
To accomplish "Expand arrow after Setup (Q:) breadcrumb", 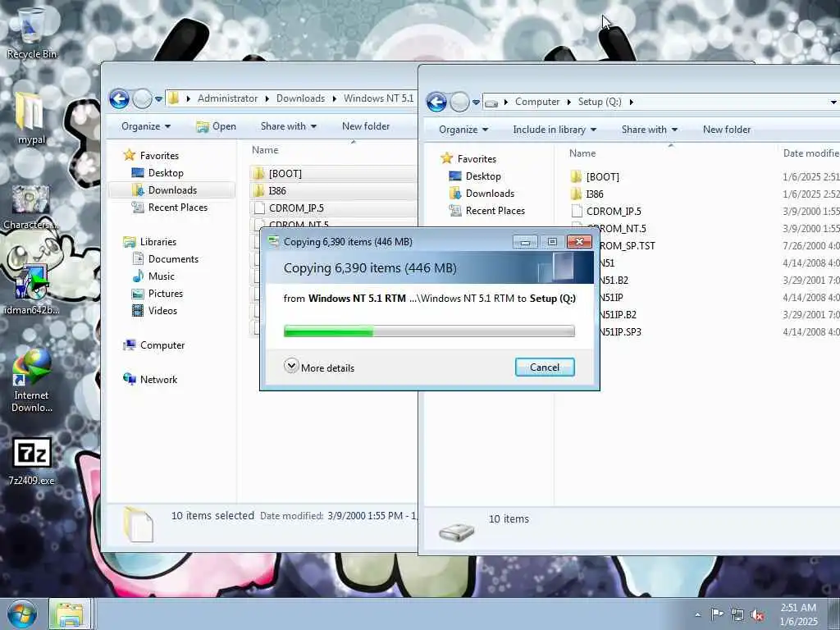I will [632, 102].
